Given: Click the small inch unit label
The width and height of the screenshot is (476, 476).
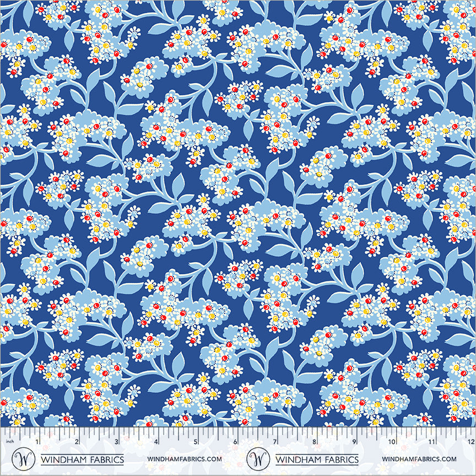Looking at the screenshot, I should point(10,441).
